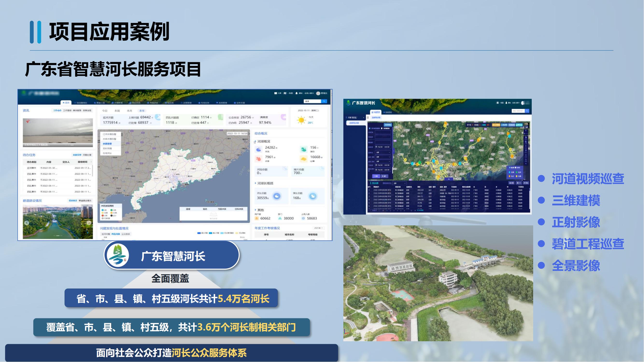Select the second radio option in map legend panel
Viewport: 644px width, 362px height.
pyautogui.click(x=516, y=168)
